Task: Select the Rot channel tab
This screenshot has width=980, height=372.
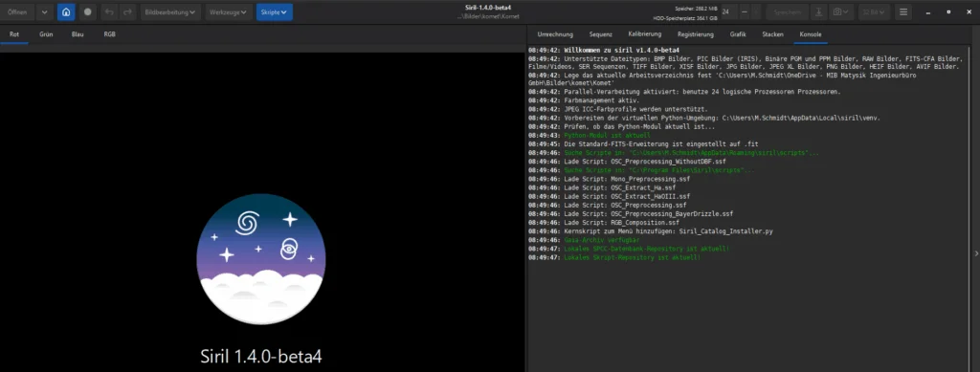Action: pos(13,34)
